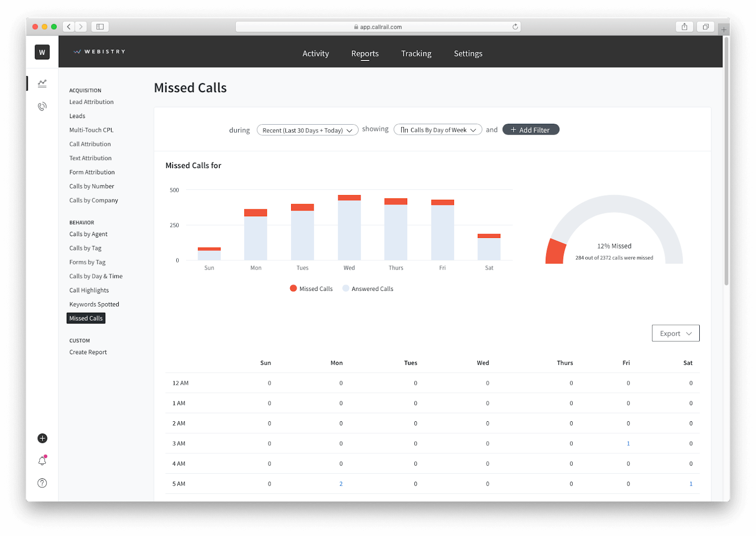The height and width of the screenshot is (536, 756).
Task: Open the date range dropdown Recent Last 30 Days
Action: (x=307, y=130)
